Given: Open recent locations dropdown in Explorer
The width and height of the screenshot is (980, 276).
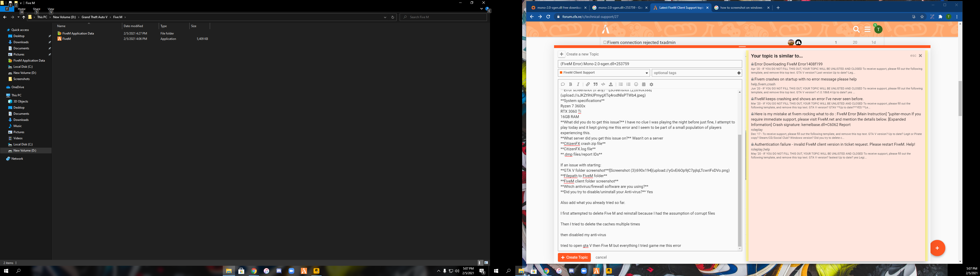Looking at the screenshot, I should (x=18, y=17).
